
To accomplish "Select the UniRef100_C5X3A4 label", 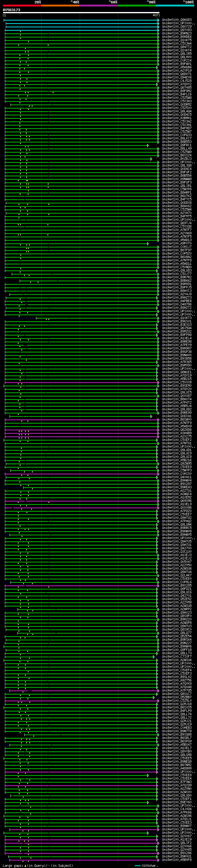I will pyautogui.click(x=177, y=43).
